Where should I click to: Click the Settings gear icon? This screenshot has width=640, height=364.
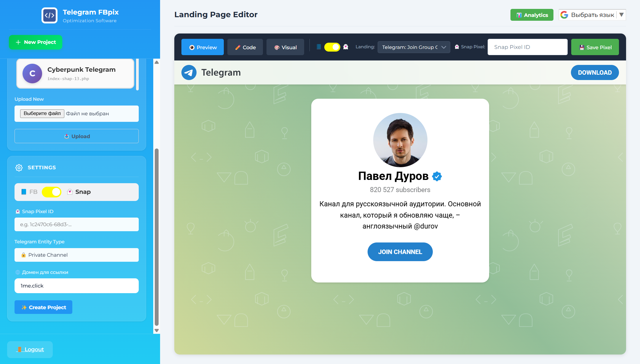point(19,168)
